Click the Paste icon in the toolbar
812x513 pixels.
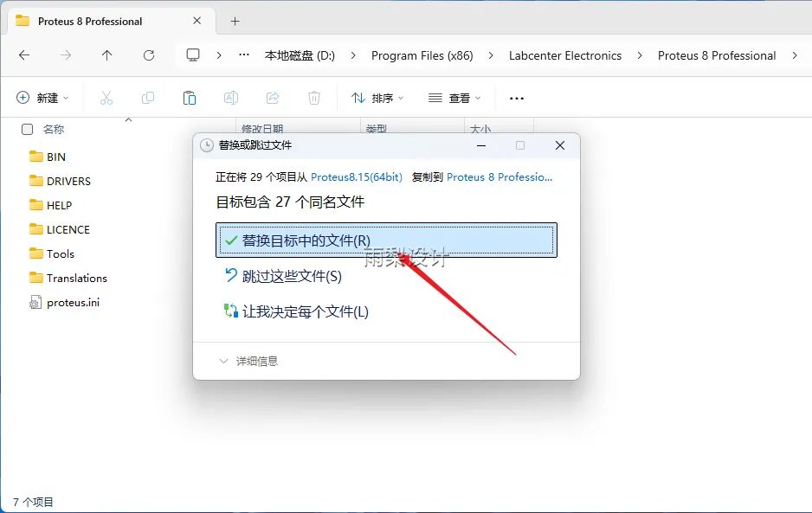coord(190,98)
